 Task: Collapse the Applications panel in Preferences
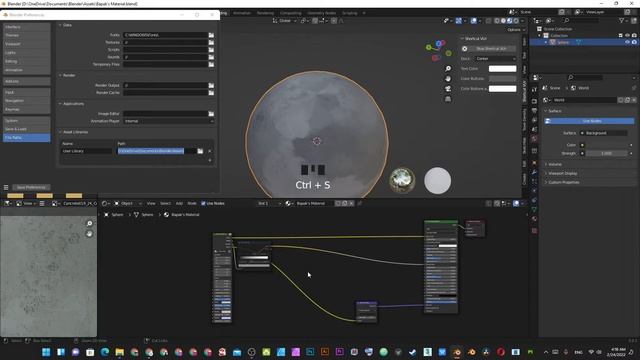point(60,104)
